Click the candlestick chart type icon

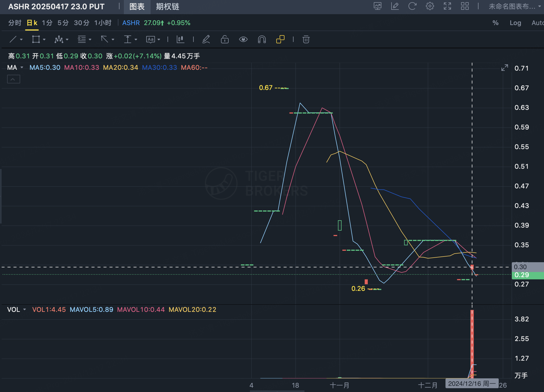pyautogui.click(x=180, y=40)
